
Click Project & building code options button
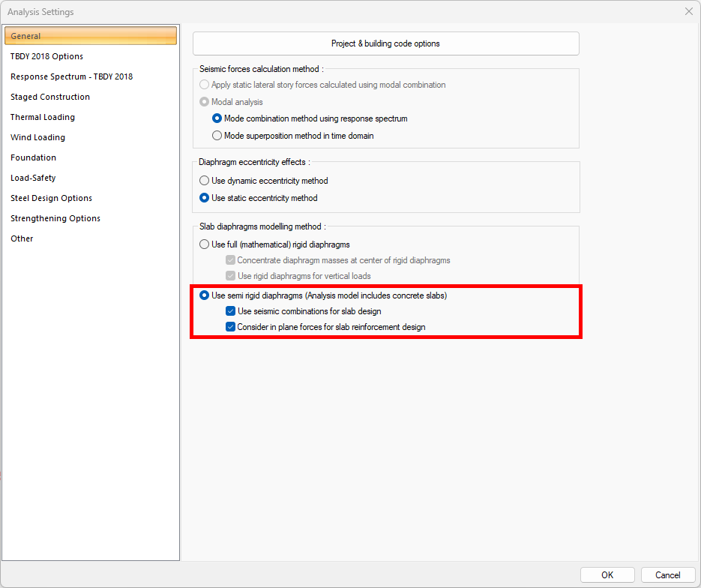tap(386, 43)
